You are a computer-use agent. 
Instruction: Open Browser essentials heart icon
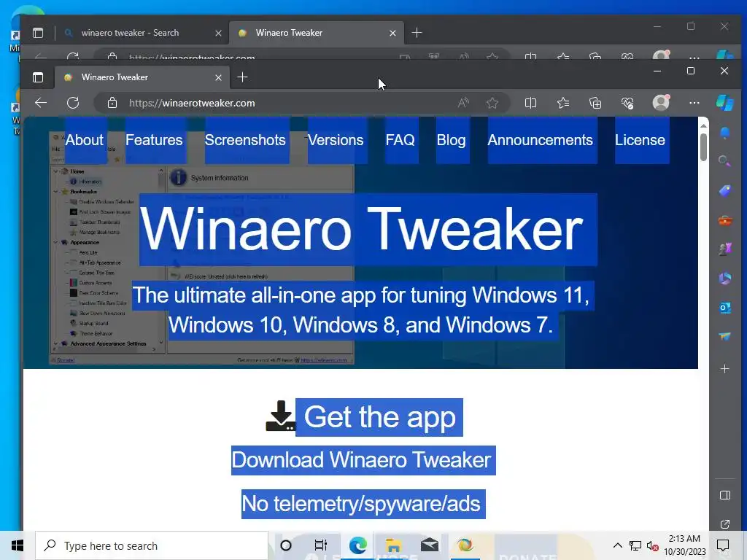pyautogui.click(x=627, y=103)
